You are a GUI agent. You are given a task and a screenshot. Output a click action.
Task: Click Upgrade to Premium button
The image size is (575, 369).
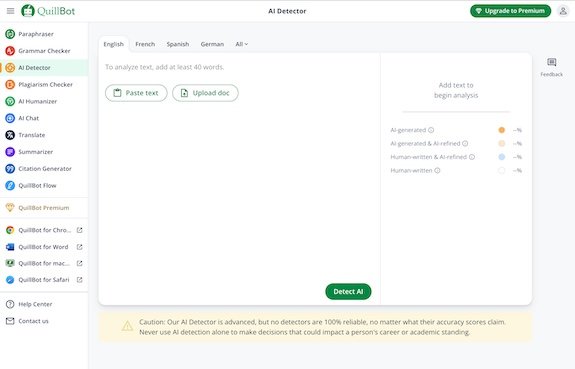(510, 11)
